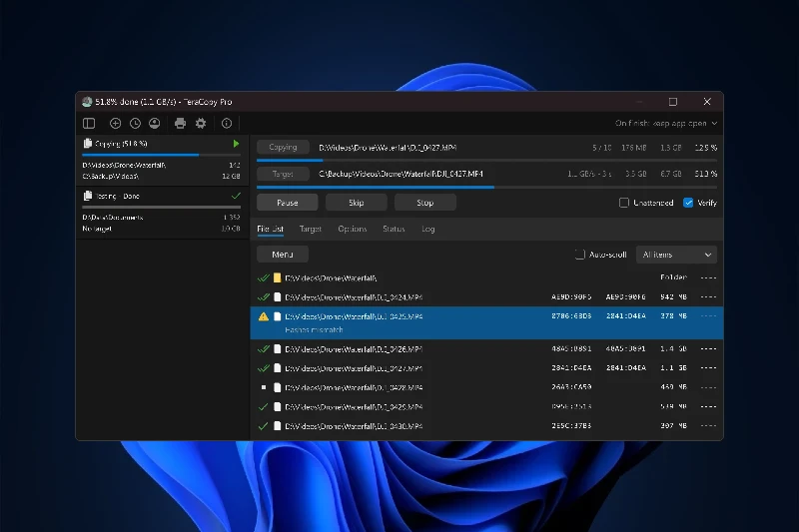Open the Options tab
Image resolution: width=799 pixels, height=532 pixels.
pyautogui.click(x=353, y=230)
